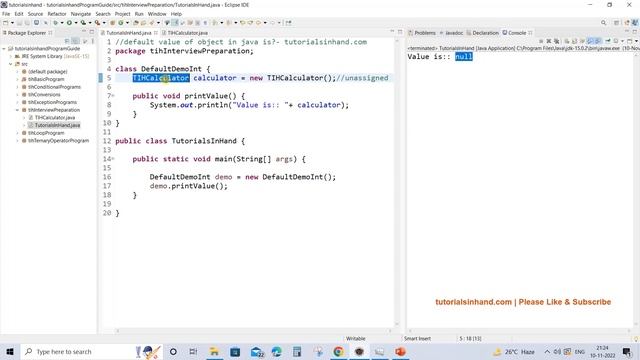
Task: Maximize the editor area
Action: point(400,31)
